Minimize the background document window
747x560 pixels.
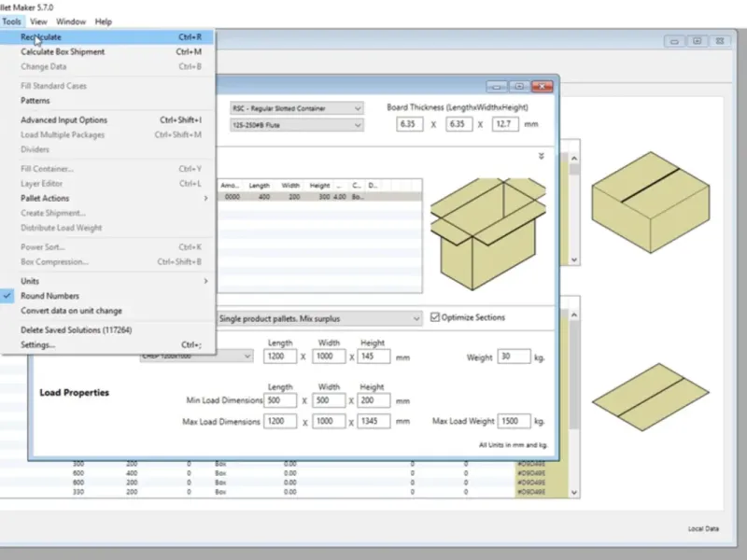674,41
